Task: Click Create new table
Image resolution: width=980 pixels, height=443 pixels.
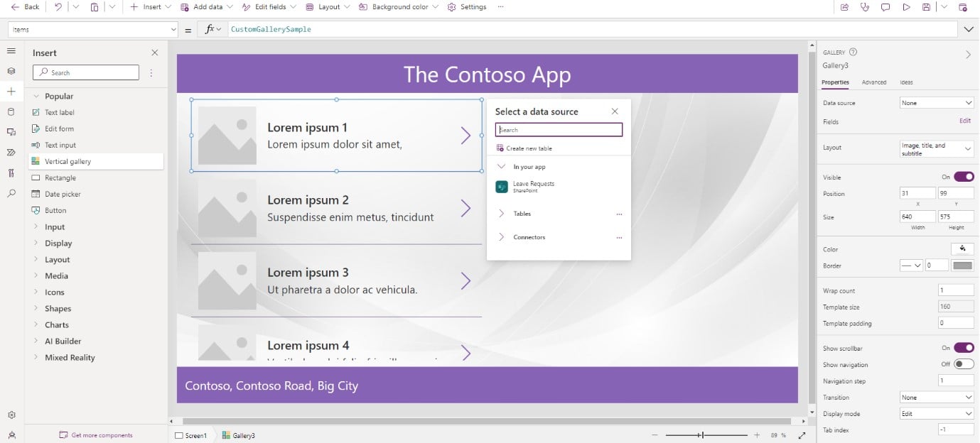Action: pyautogui.click(x=524, y=148)
